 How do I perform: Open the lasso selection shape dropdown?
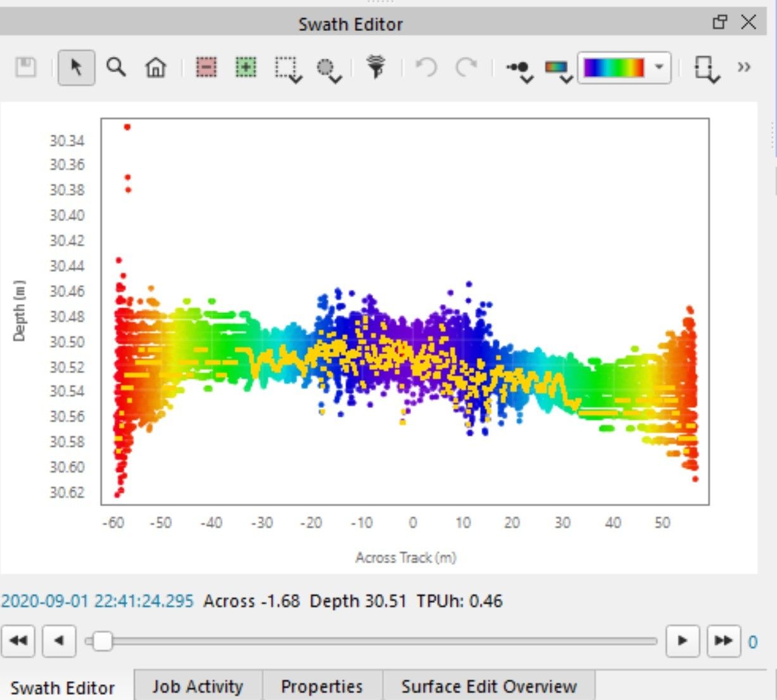point(329,69)
